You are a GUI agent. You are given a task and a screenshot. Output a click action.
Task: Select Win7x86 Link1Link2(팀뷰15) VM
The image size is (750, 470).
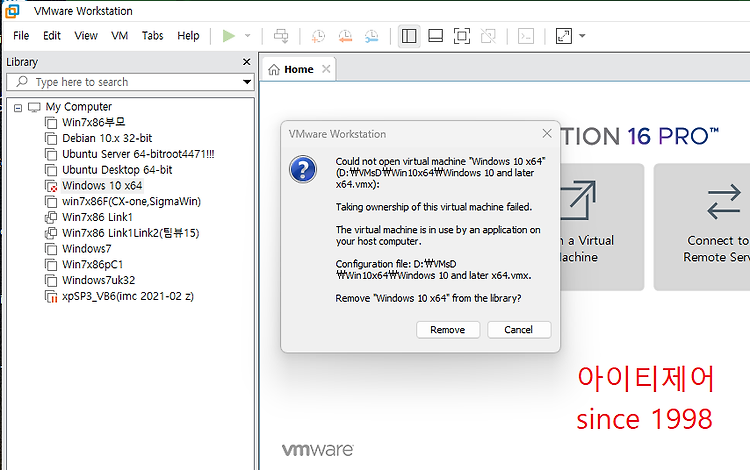[x=131, y=233]
